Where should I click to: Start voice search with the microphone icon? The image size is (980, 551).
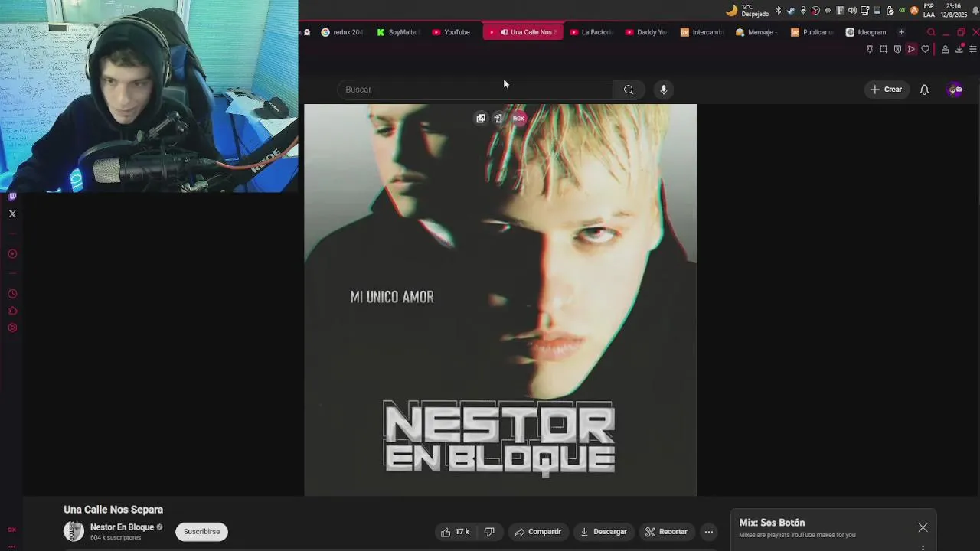(664, 90)
